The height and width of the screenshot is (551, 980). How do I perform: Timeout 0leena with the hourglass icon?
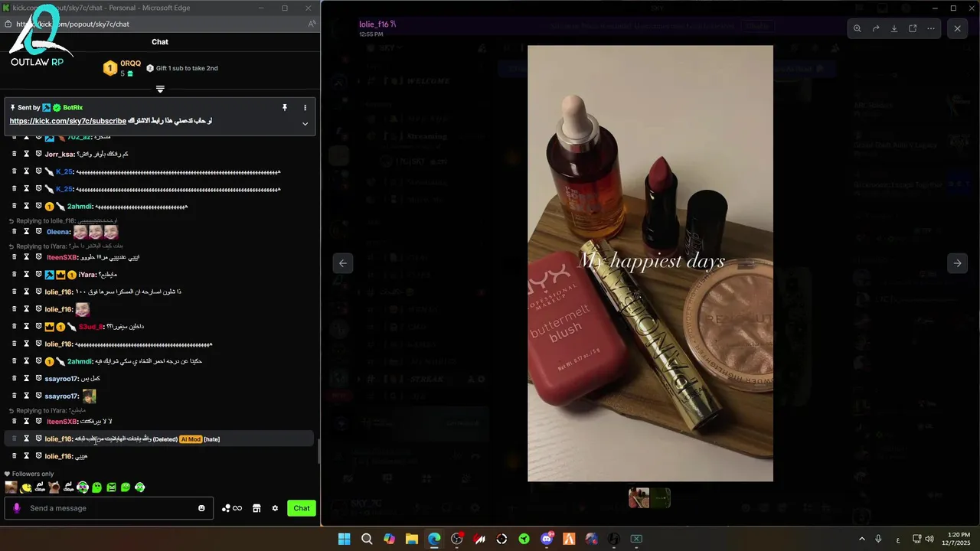tap(26, 231)
